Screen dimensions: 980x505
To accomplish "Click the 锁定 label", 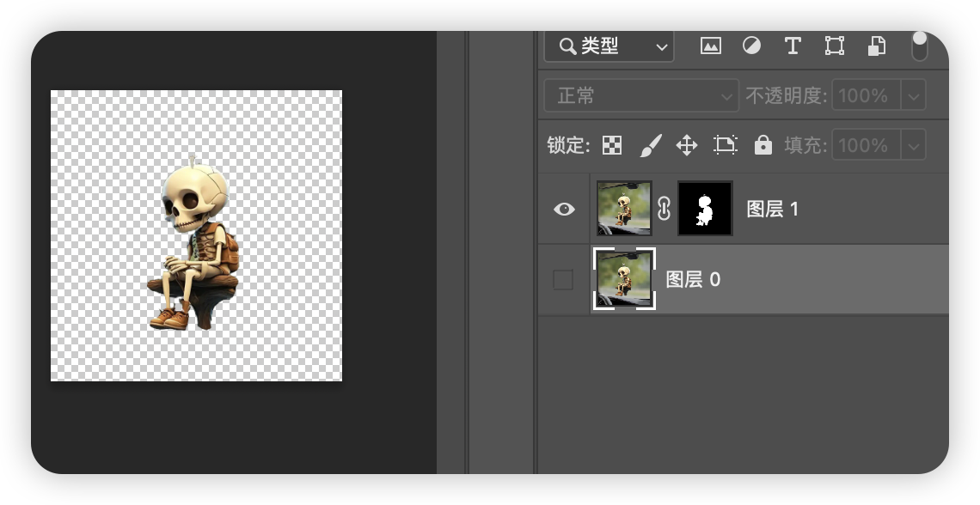I will tap(567, 145).
